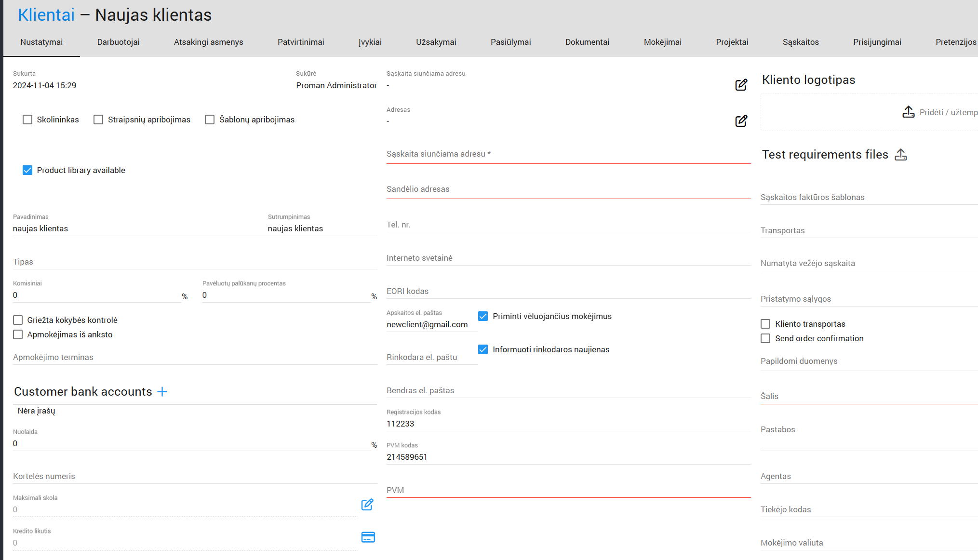The image size is (978, 560).
Task: Enable Griežta kokybės kontrolė checkbox
Action: pos(18,320)
